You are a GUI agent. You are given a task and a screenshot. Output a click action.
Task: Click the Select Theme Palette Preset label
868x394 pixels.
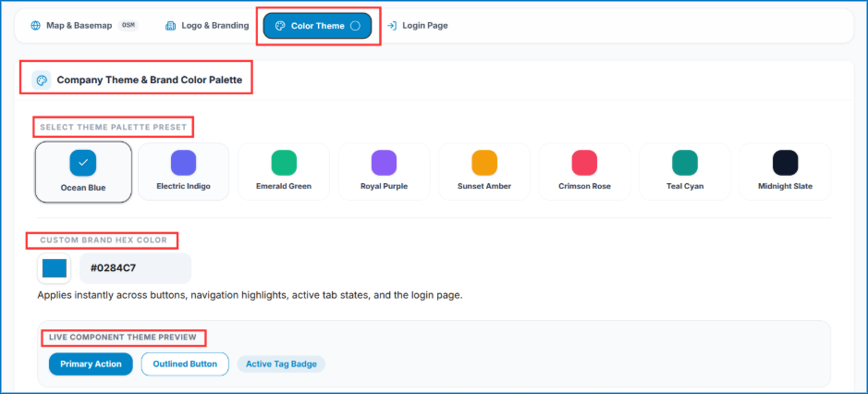tap(114, 128)
